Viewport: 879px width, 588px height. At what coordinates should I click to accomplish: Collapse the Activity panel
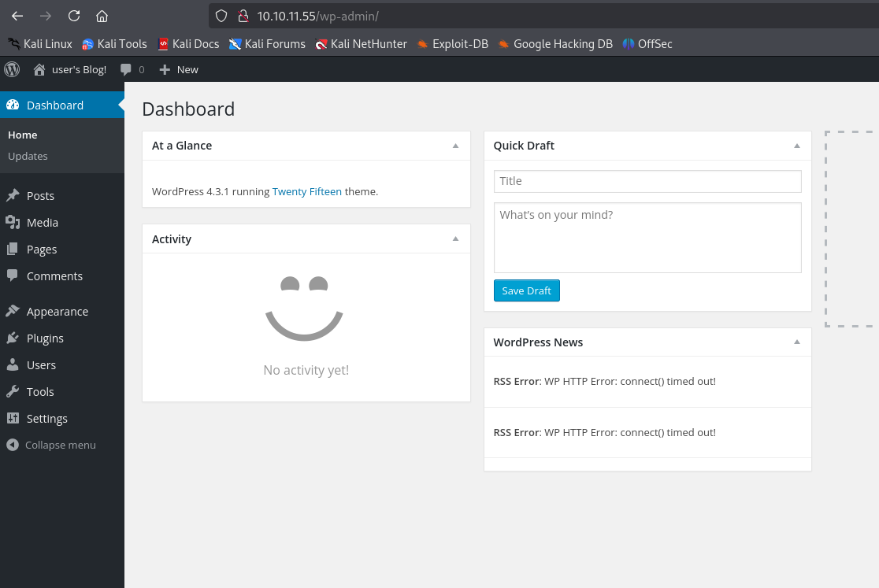(x=455, y=239)
